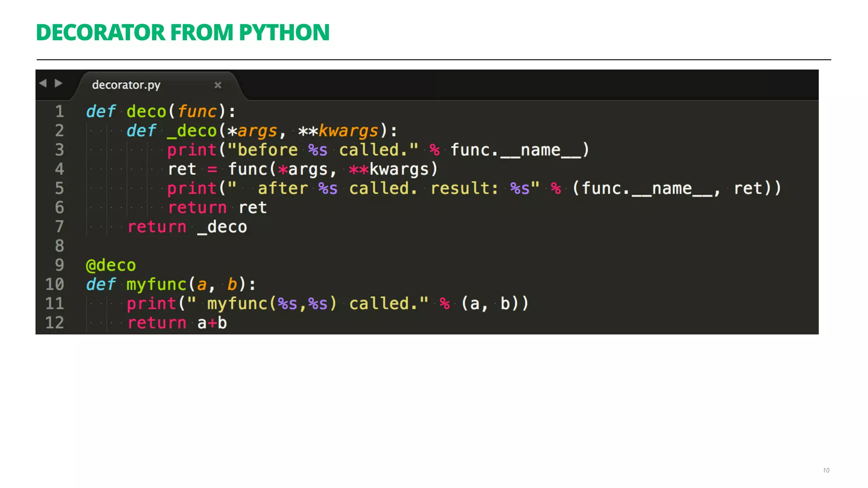Viewport: 868px width, 488px height.
Task: Click the print call on line 5
Action: pos(192,189)
